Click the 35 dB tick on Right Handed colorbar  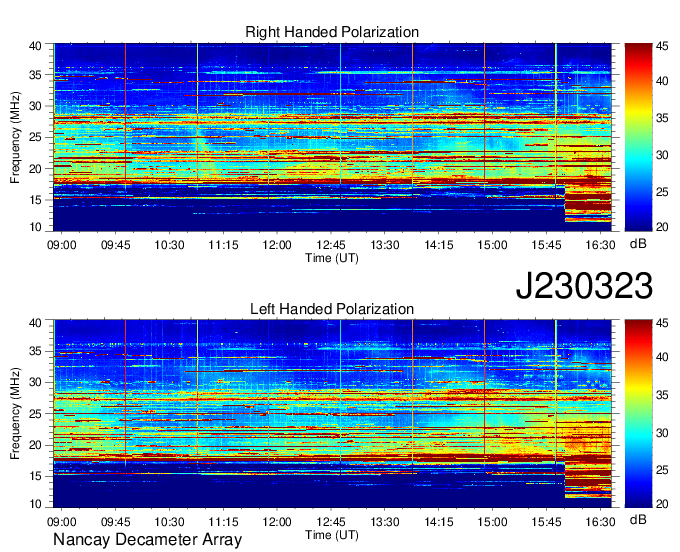(x=662, y=118)
